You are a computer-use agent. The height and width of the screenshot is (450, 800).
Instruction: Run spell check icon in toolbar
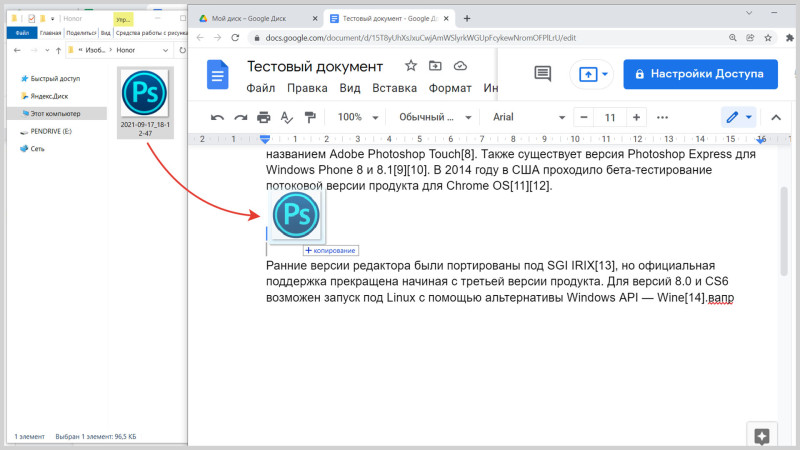287,118
